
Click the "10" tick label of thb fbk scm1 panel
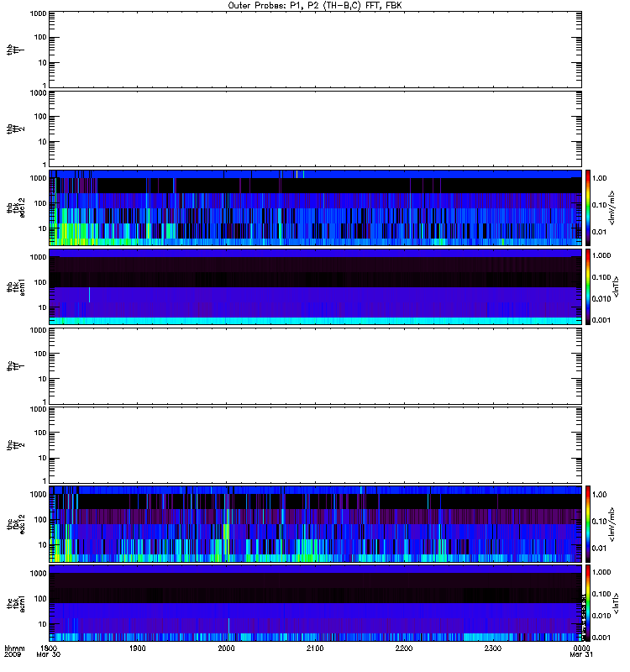43,307
